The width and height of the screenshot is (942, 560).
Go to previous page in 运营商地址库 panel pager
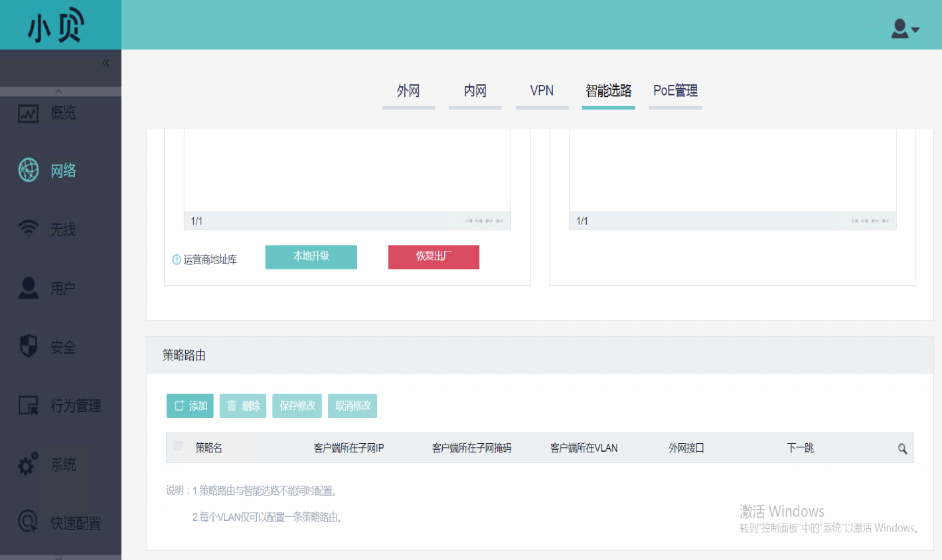pos(479,221)
